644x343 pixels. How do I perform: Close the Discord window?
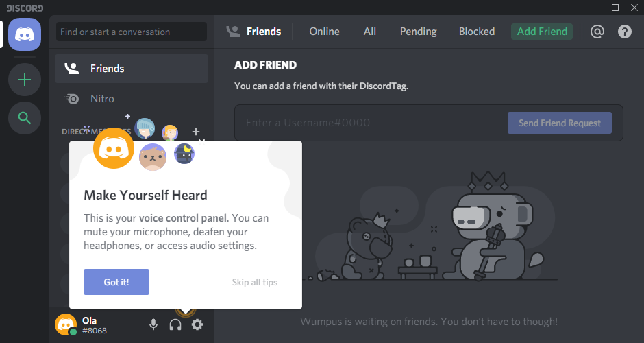point(634,8)
